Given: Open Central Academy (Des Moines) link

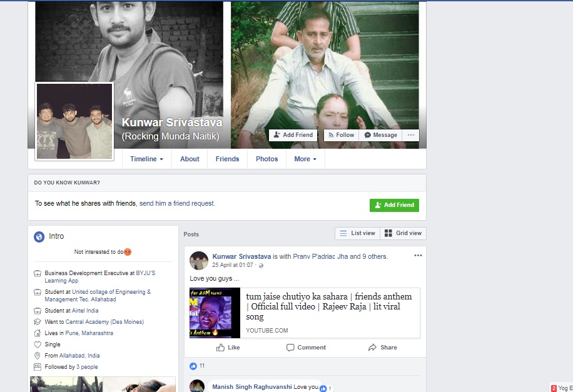Looking at the screenshot, I should click(x=104, y=322).
